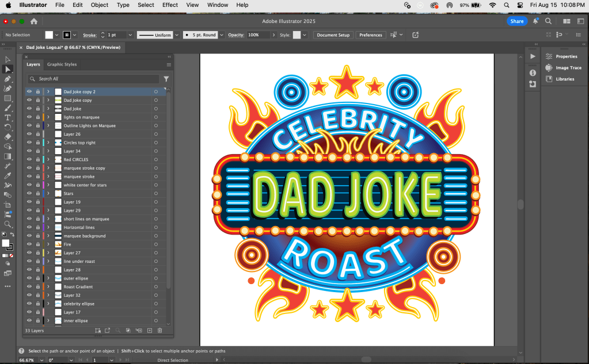
Task: Open the filter icon beside layer search
Action: [166, 79]
